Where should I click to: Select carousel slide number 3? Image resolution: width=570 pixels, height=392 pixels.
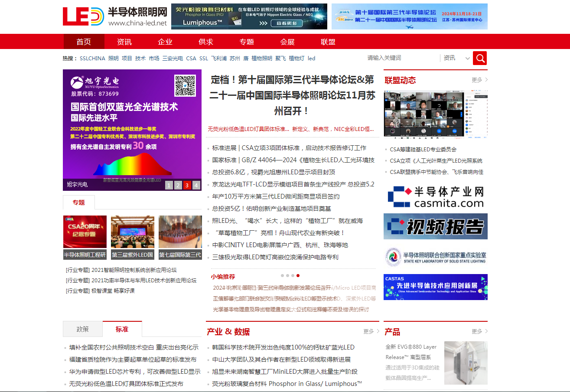click(187, 186)
